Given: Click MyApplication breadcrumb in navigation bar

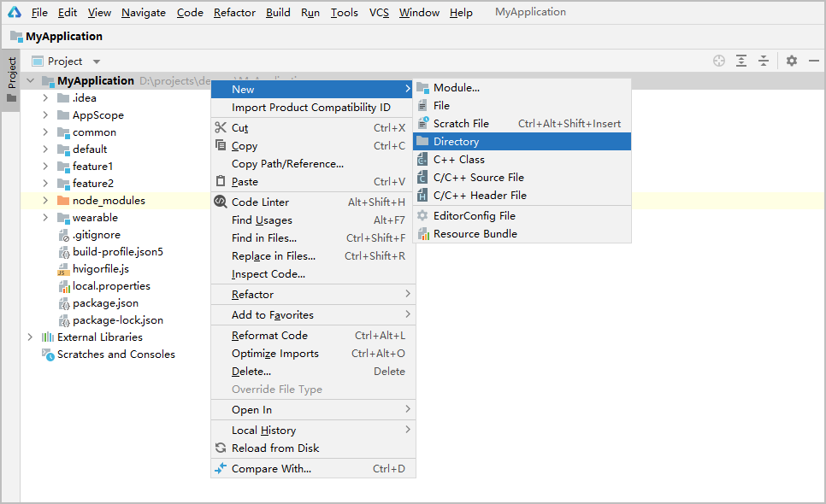Looking at the screenshot, I should point(64,36).
